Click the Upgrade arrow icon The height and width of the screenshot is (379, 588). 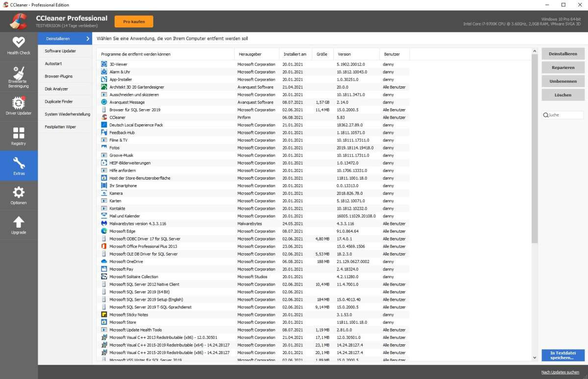tap(19, 223)
